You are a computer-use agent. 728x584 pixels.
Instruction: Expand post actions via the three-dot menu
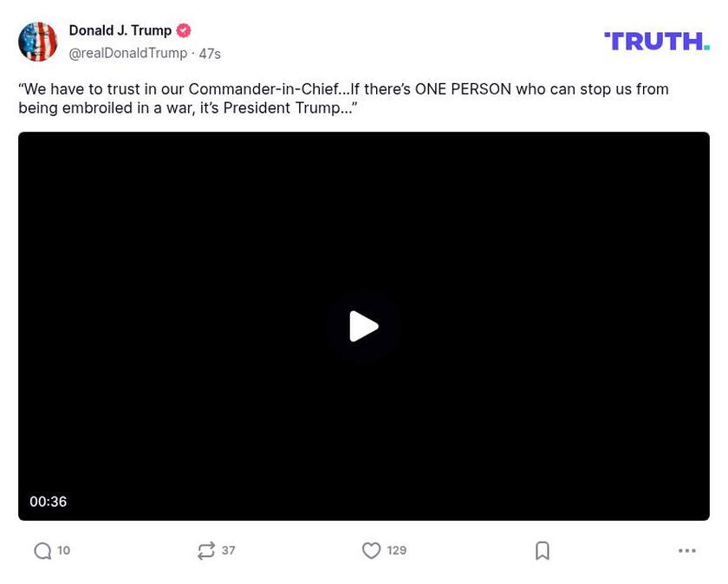coord(686,549)
